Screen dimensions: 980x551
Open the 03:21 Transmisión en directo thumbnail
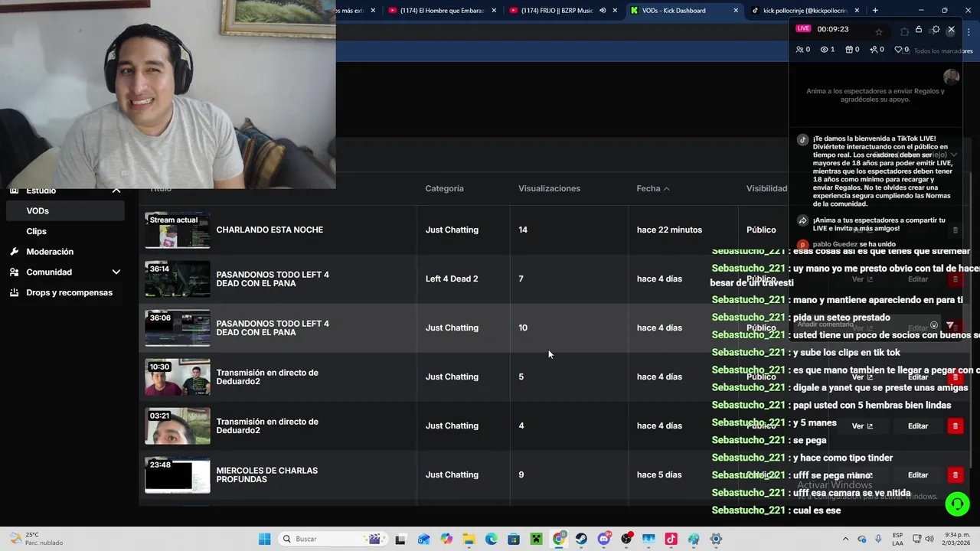[x=178, y=426]
